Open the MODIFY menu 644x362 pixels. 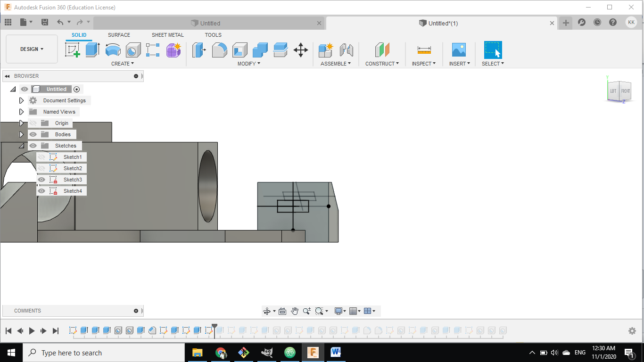(248, 64)
